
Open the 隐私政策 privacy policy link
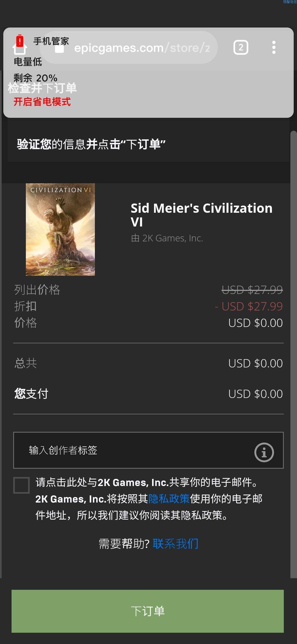(x=169, y=499)
